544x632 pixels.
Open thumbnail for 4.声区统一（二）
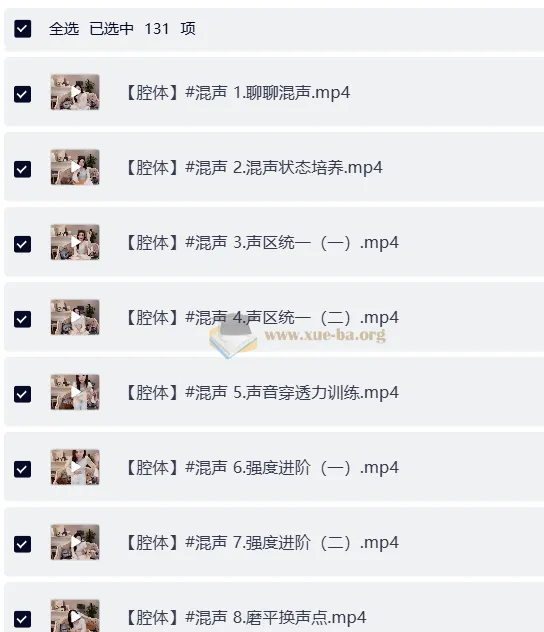coord(75,317)
